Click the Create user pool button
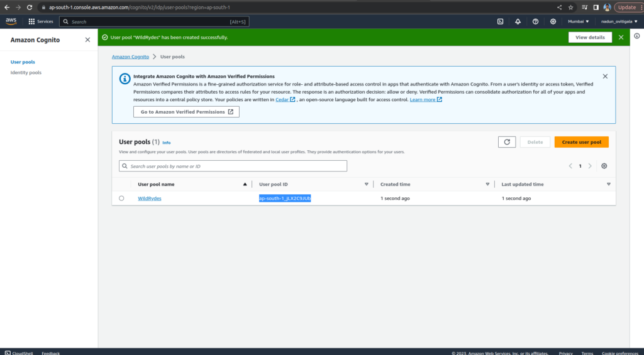This screenshot has width=644, height=355. [x=582, y=142]
